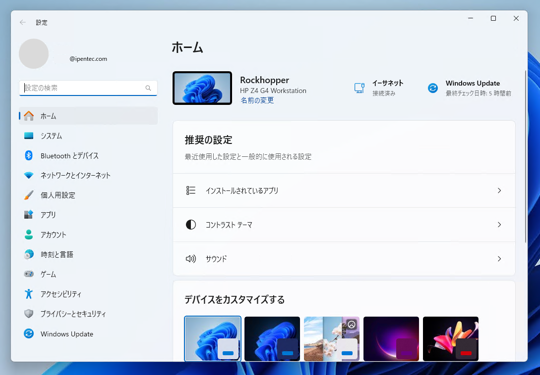540x375 pixels.
Task: Click the Apps icon in sidebar
Action: 29,215
